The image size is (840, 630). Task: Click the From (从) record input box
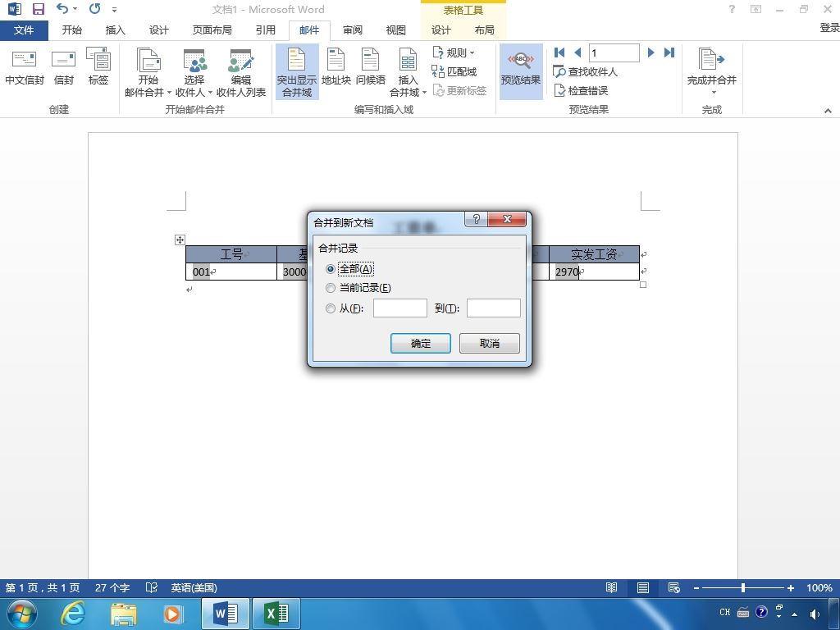(400, 308)
